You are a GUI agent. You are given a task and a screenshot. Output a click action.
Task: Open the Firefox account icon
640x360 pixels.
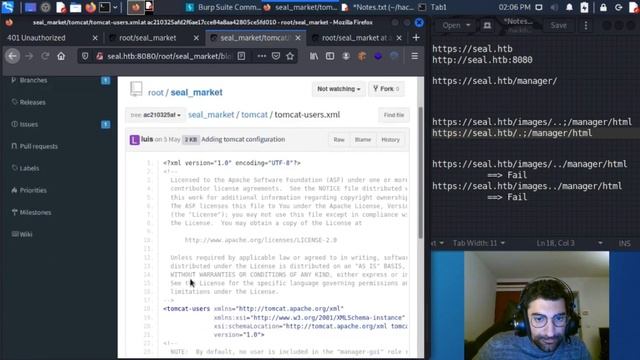(346, 56)
